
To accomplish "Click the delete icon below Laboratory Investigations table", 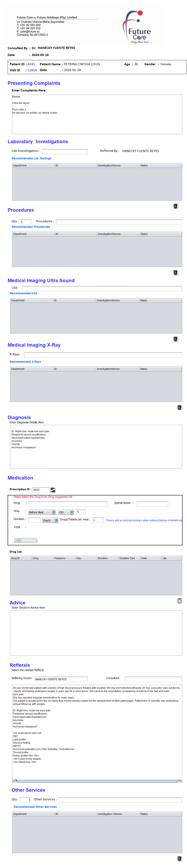I will 175,206.
